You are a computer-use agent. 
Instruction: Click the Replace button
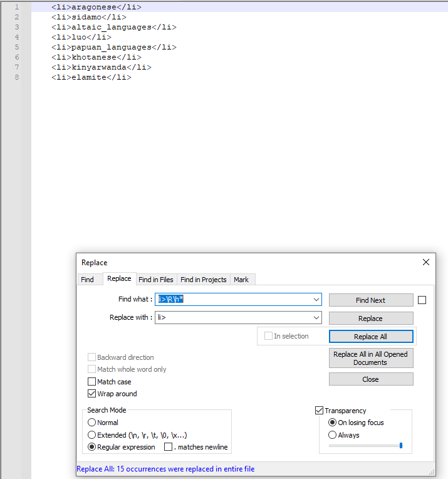(371, 318)
